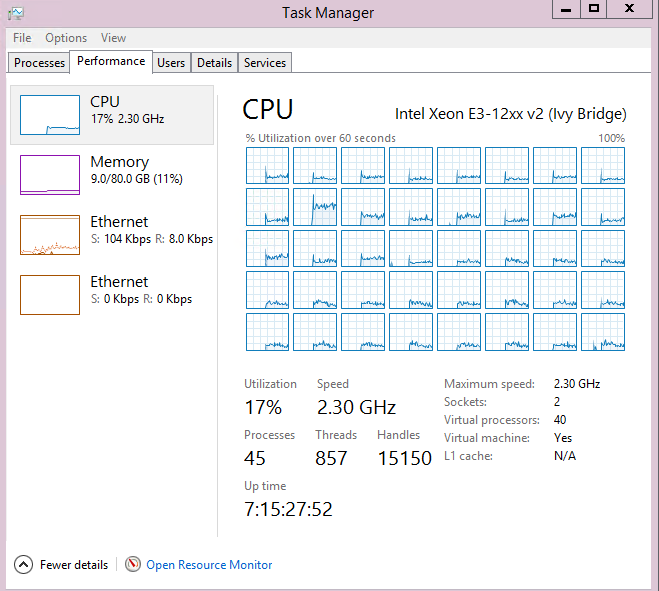
Task: Click the Threads count 857
Action: tap(331, 458)
